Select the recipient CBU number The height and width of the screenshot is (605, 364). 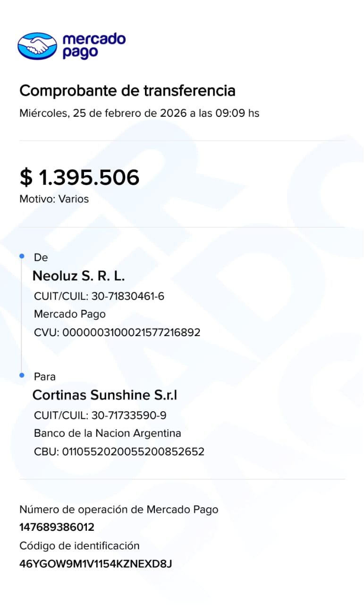119,451
